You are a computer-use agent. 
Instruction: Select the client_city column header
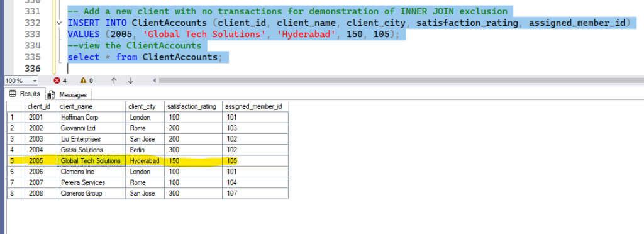145,106
